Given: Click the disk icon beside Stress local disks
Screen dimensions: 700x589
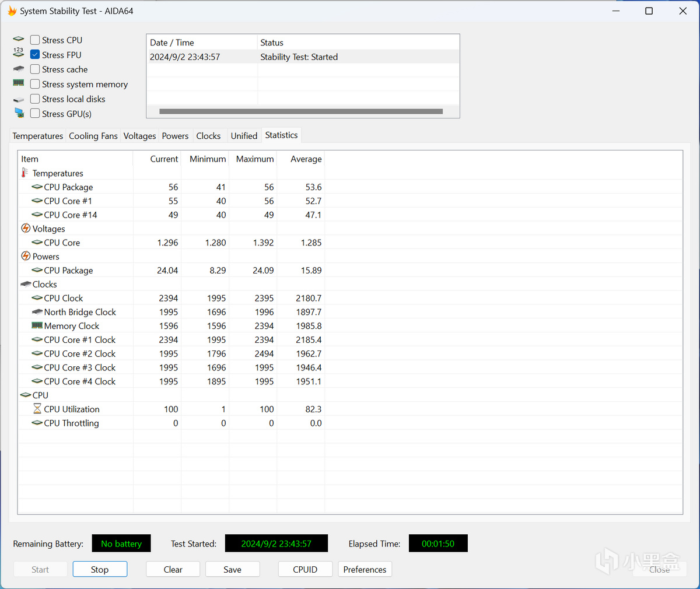Looking at the screenshot, I should click(19, 100).
